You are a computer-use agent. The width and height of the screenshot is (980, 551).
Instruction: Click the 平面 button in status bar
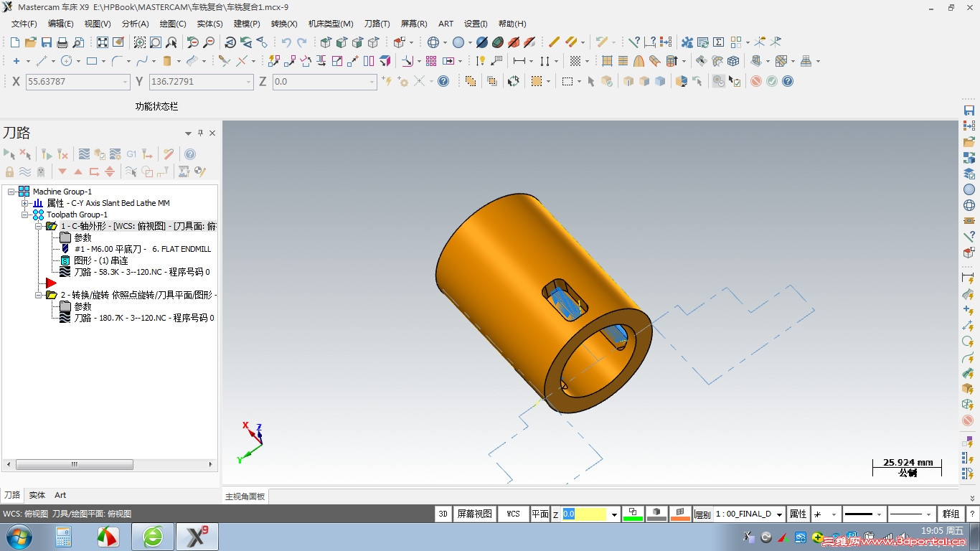(x=540, y=514)
